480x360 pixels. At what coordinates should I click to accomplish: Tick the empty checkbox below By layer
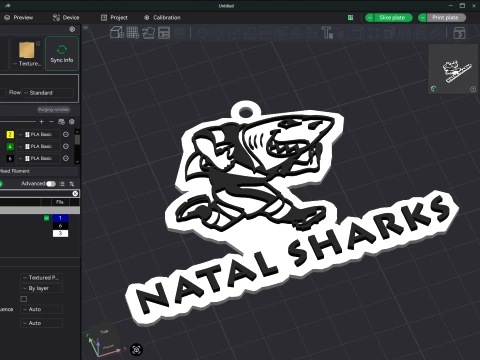(24, 299)
